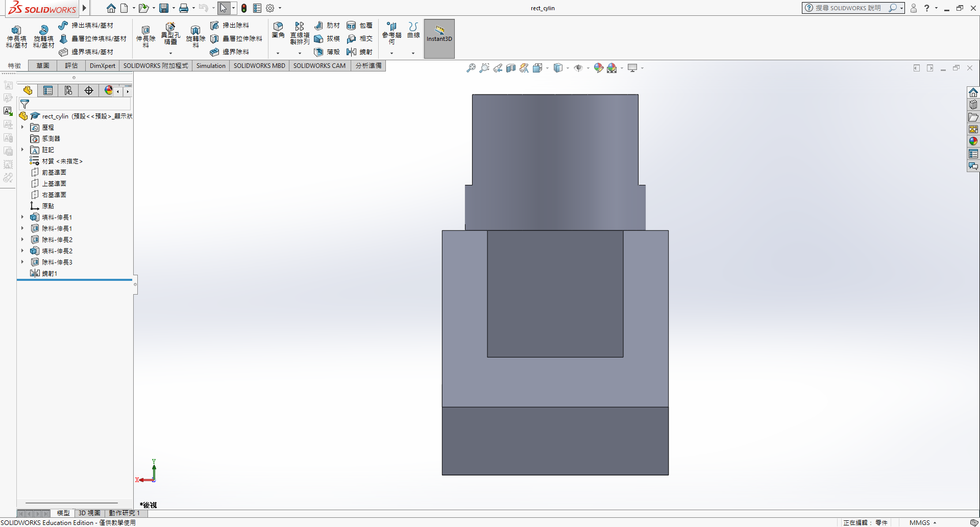Viewport: 980px width, 527px height.
Task: Choose the 疊層拉伸填料/基材 lofted boss tool
Action: click(x=92, y=39)
